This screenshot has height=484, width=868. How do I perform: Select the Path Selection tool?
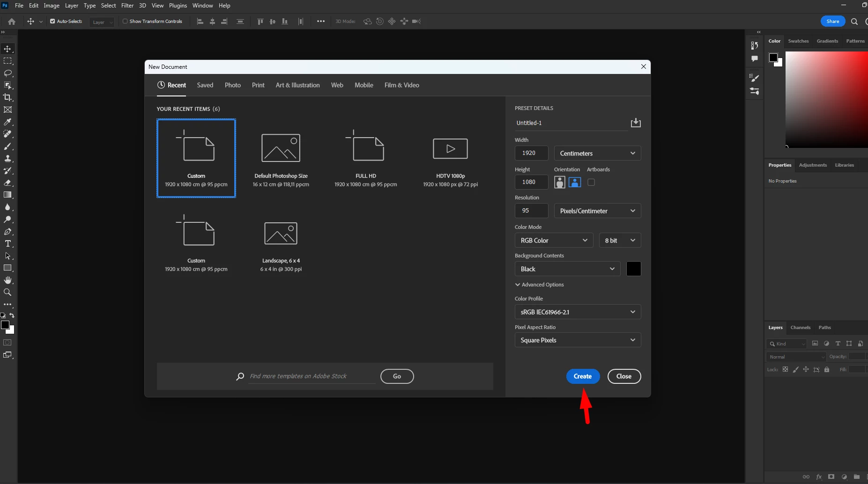click(x=7, y=256)
